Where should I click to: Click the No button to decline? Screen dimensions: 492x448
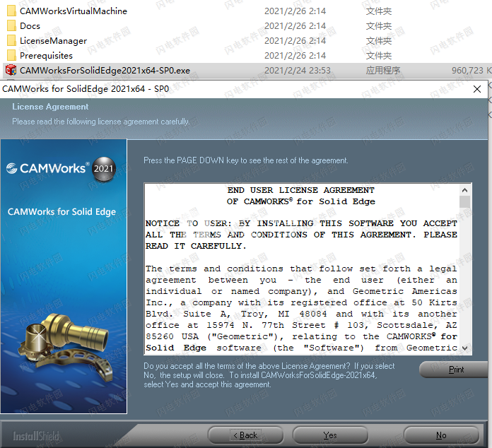coord(441,435)
